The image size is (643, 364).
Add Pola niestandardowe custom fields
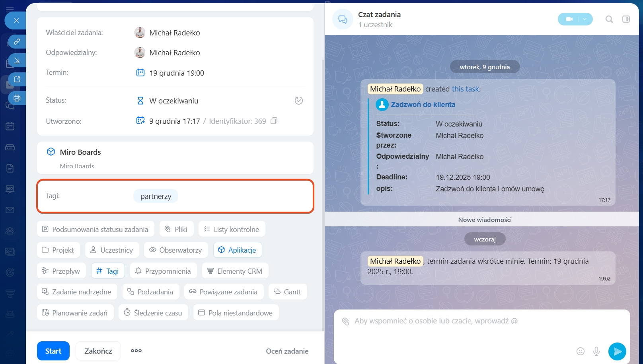(236, 313)
